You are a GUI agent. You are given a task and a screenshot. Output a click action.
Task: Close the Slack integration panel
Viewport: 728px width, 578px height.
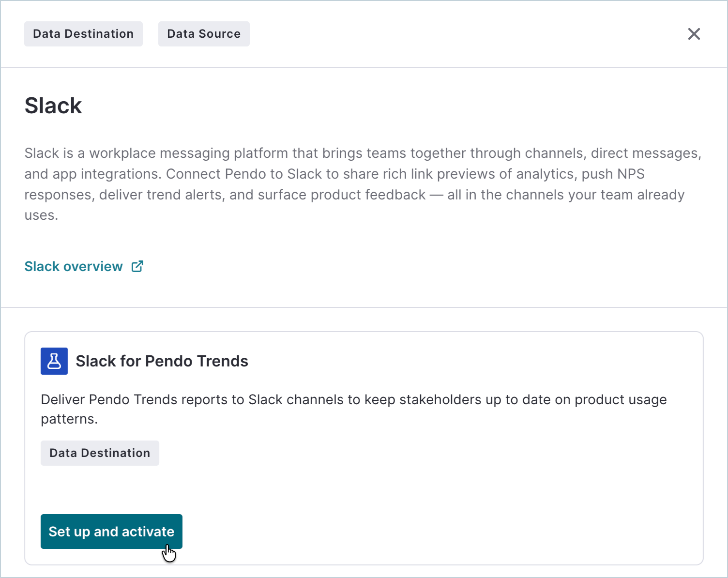694,34
